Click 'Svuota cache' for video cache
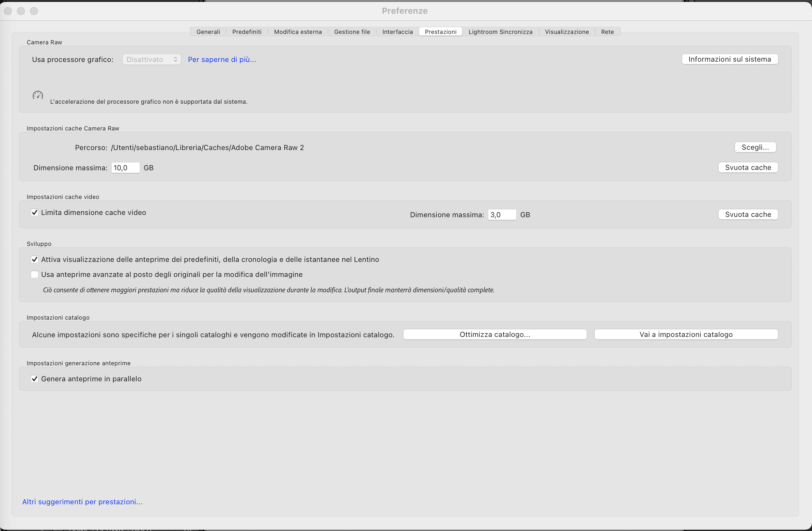Image resolution: width=812 pixels, height=531 pixels. pyautogui.click(x=748, y=214)
